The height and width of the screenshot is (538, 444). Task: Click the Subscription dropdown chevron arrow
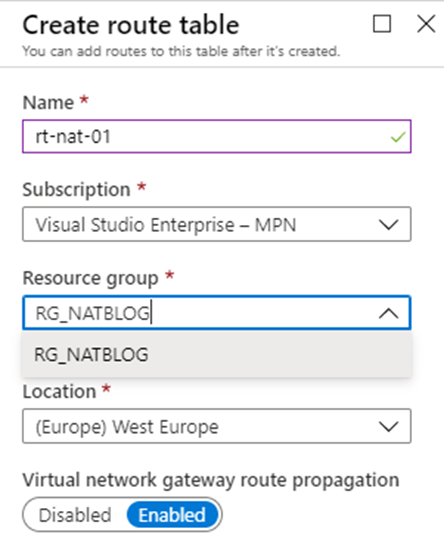tap(388, 225)
